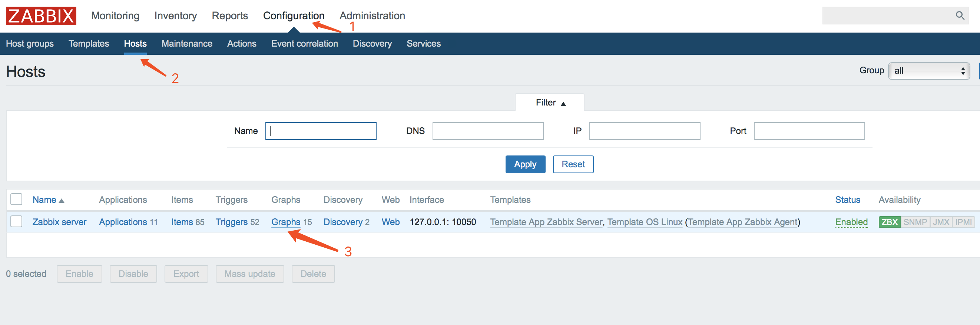
Task: Click the JMX availability badge
Action: (x=941, y=222)
